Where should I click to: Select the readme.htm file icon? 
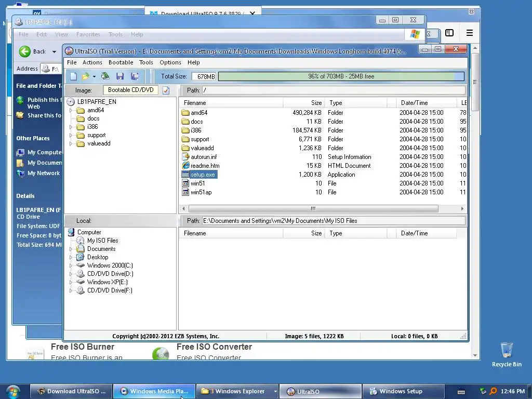point(185,166)
